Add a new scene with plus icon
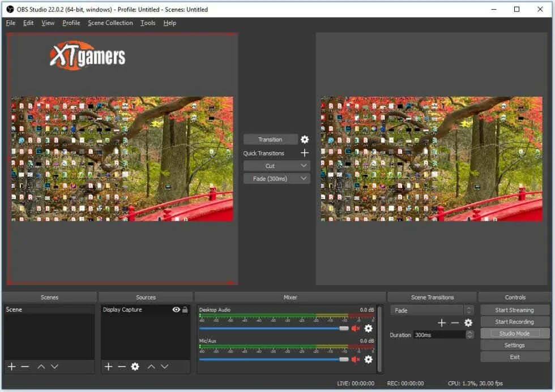The image size is (555, 392). pos(12,367)
